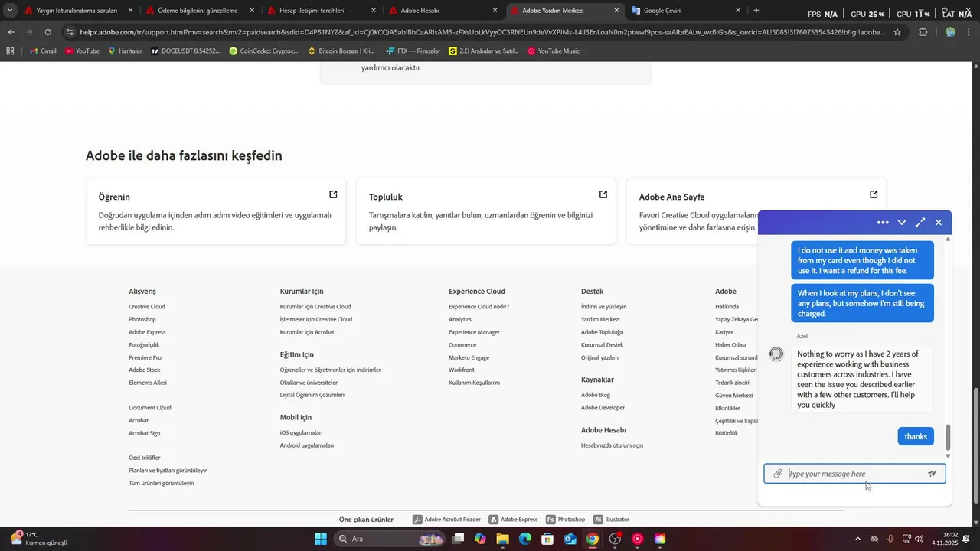Open the Adobe Acrobat Reader featured product

(446, 520)
